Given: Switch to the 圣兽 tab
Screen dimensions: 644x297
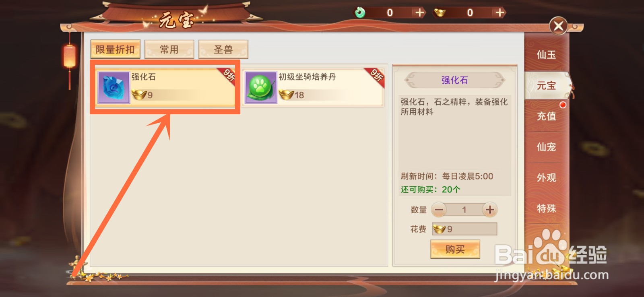Looking at the screenshot, I should point(223,49).
